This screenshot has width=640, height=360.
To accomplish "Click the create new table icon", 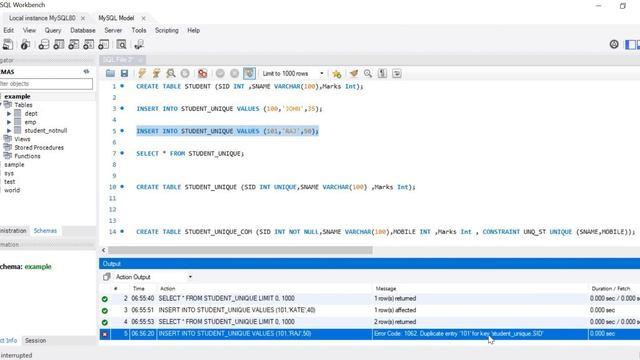I will click(59, 44).
